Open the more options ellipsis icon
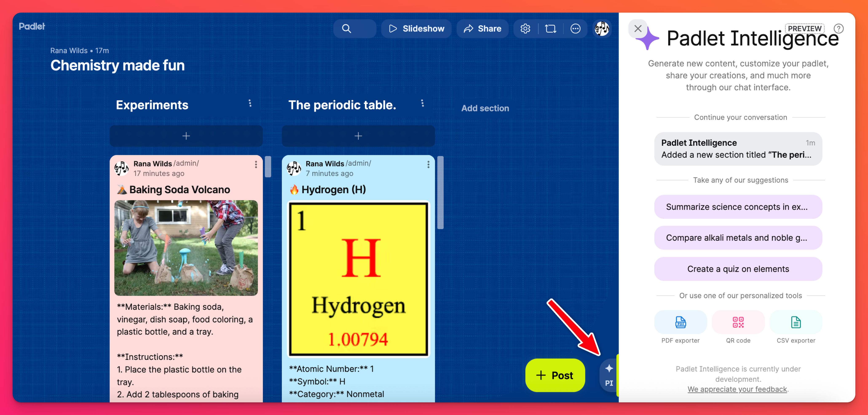868x415 pixels. [x=575, y=29]
